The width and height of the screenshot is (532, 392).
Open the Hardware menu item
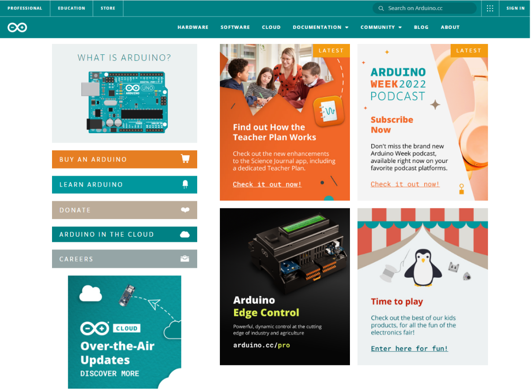pyautogui.click(x=193, y=27)
